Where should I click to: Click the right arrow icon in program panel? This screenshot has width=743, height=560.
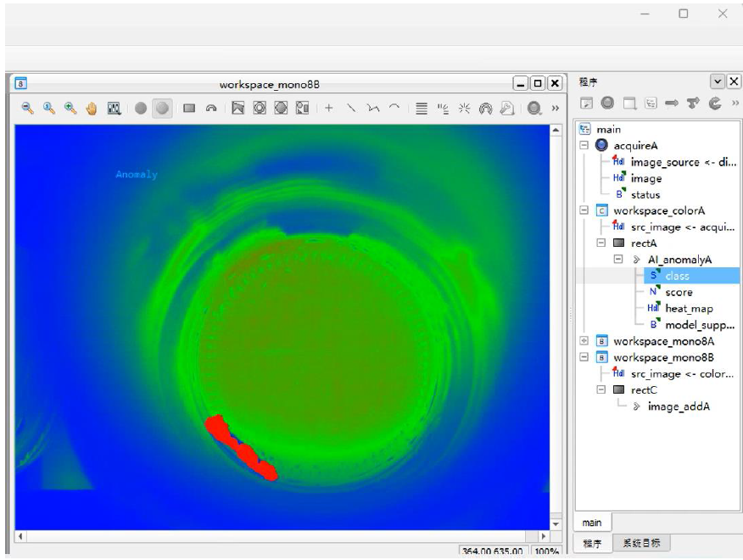pos(672,103)
